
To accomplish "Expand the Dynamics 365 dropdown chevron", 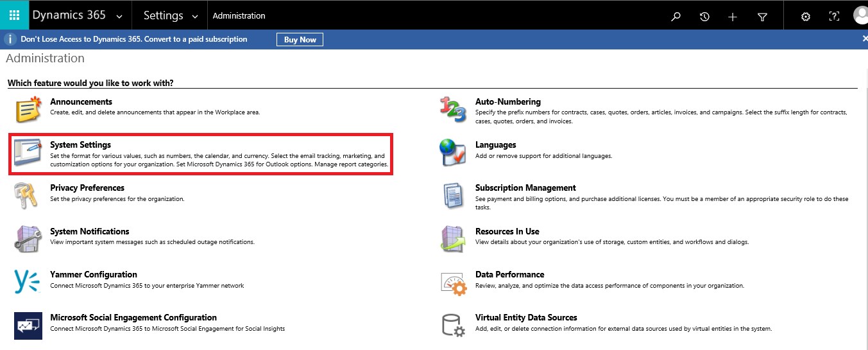I will tap(119, 16).
